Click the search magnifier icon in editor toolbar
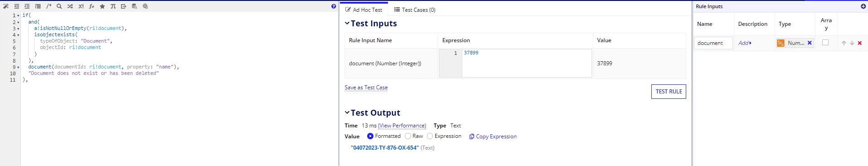Screen dimensions: 868x166 (59, 6)
